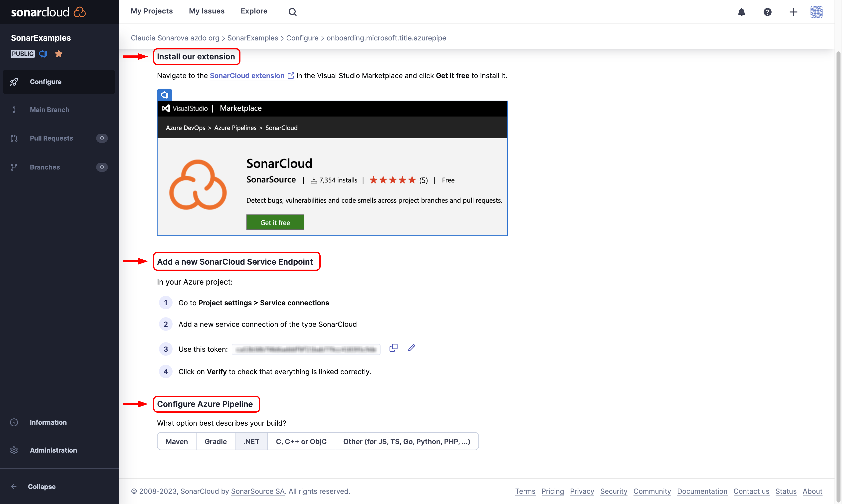Viewport: 843px width, 504px height.
Task: Click the favorite star next to PUBLIC
Action: pyautogui.click(x=59, y=54)
